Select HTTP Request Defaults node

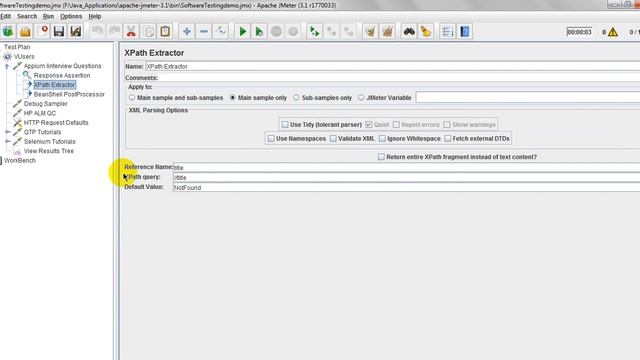(x=56, y=122)
